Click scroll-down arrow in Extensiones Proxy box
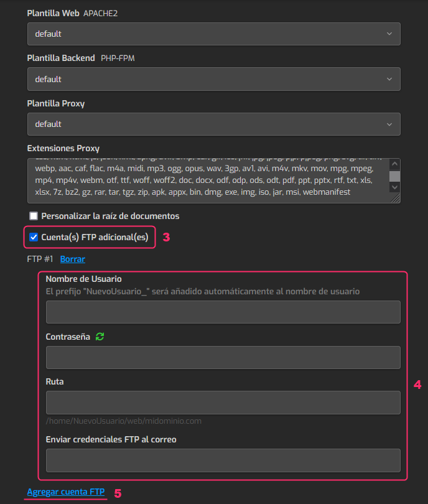The height and width of the screenshot is (504, 428). (394, 188)
